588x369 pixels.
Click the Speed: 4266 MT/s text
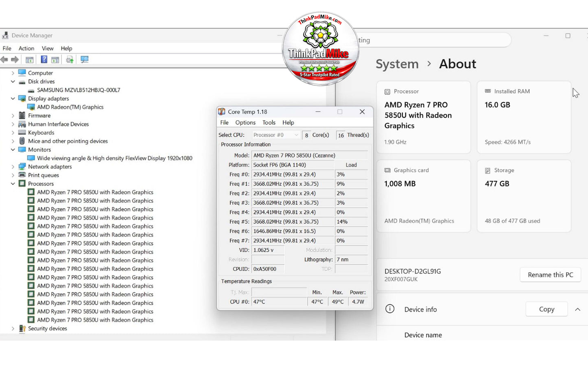coord(507,142)
